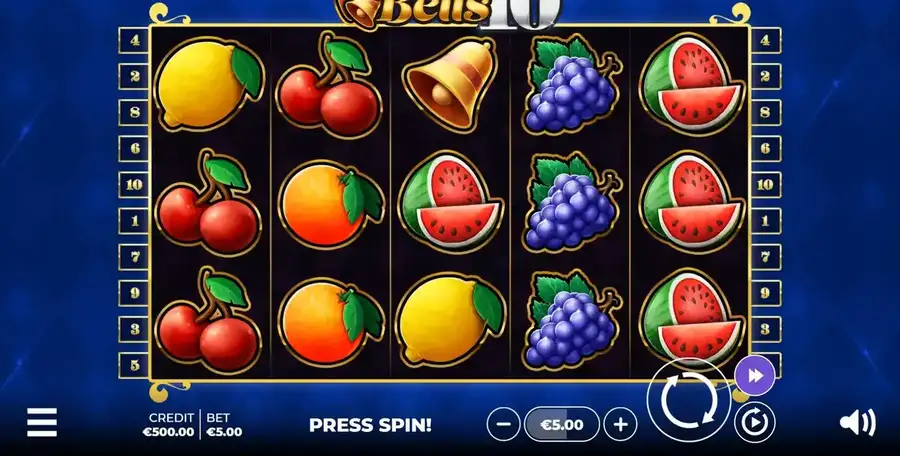Select payline 1 on the right side
This screenshot has height=456, width=900.
766,221
